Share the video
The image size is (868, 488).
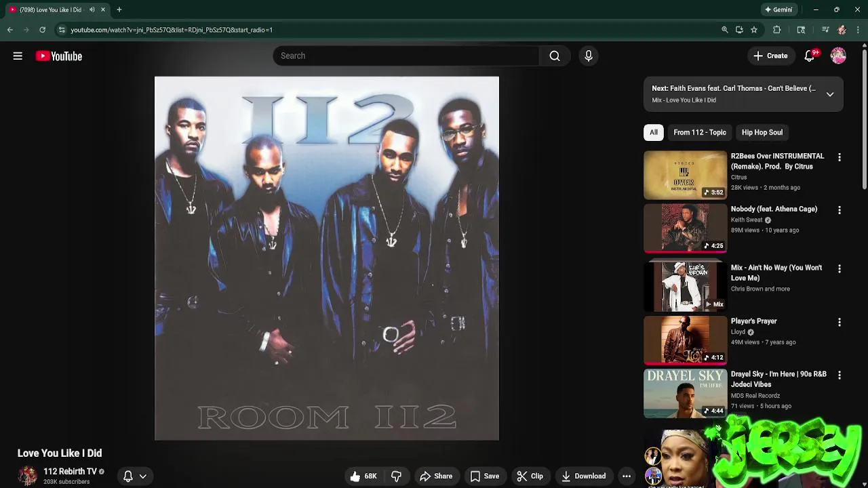click(436, 476)
